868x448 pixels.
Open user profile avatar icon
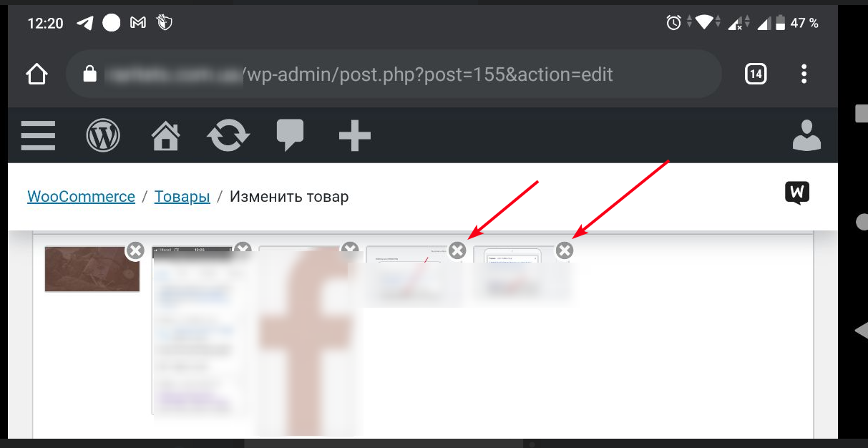[806, 135]
